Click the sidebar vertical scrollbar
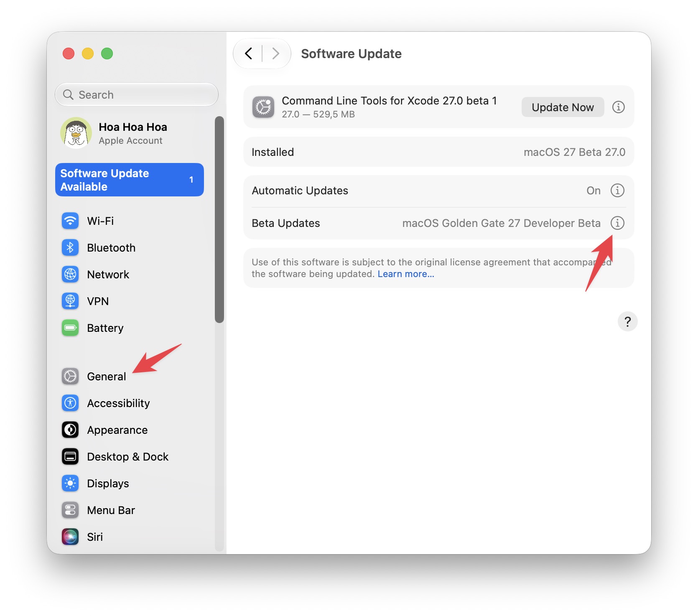Image resolution: width=698 pixels, height=616 pixels. tap(219, 219)
